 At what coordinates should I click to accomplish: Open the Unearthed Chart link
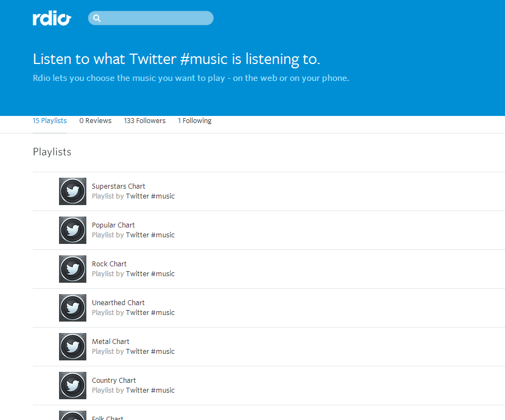coord(118,302)
